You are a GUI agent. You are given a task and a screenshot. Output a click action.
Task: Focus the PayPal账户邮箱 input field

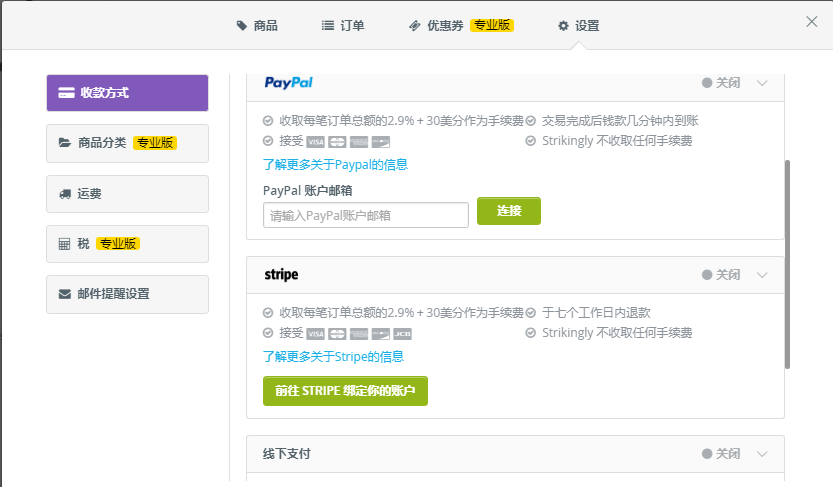(366, 215)
